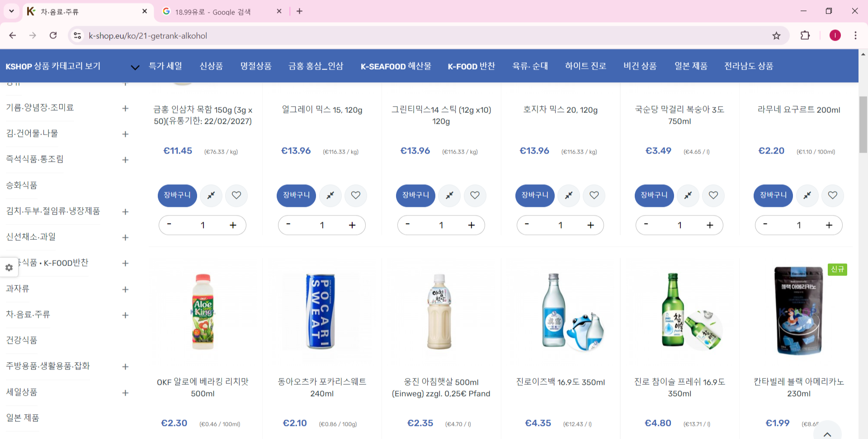This screenshot has width=868, height=439.
Task: Expand 세일상품 category plus
Action: point(125,393)
